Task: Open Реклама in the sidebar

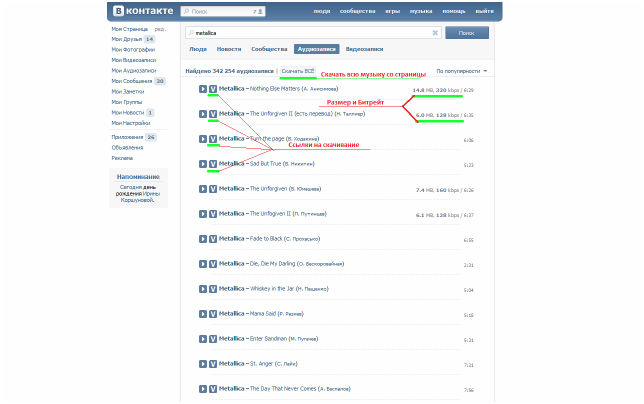Action: coord(122,158)
